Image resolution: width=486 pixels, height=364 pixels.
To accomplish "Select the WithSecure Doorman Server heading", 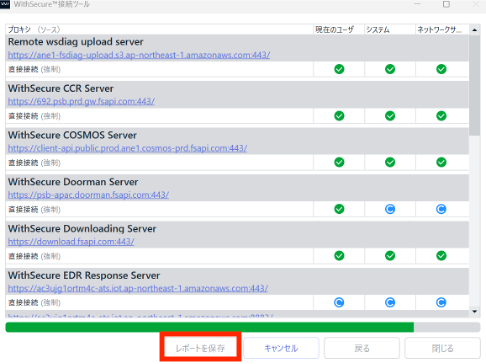I will pyautogui.click(x=73, y=182).
